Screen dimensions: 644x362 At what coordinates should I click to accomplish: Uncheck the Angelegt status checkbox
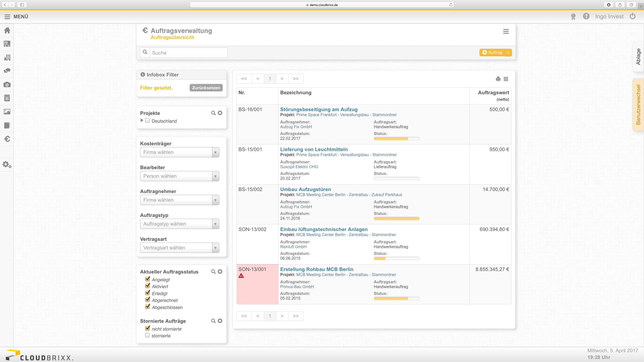148,279
